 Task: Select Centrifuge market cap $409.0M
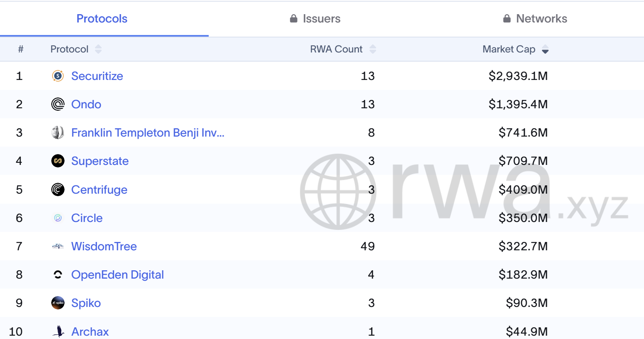(523, 189)
